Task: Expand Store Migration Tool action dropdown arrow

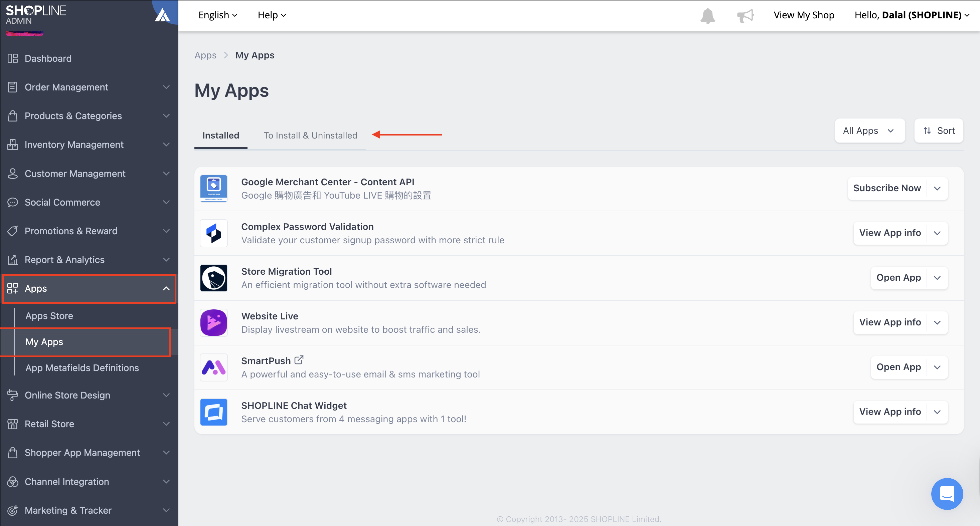Action: point(937,278)
